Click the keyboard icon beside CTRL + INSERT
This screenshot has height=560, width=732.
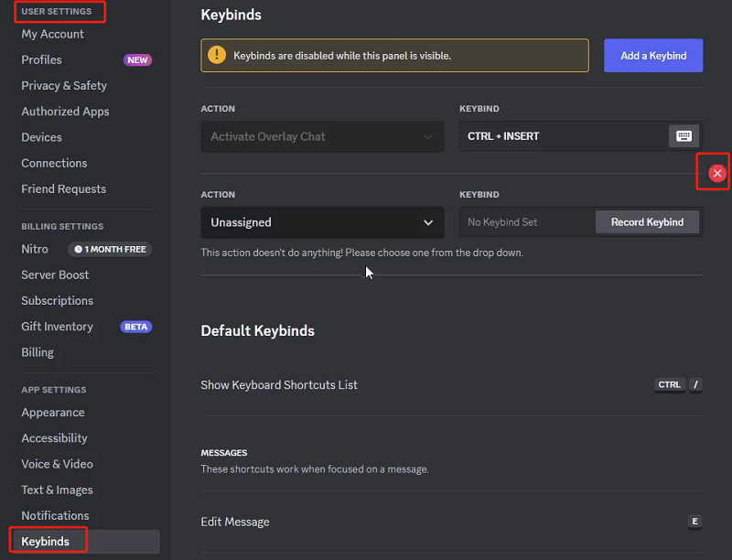tap(684, 136)
